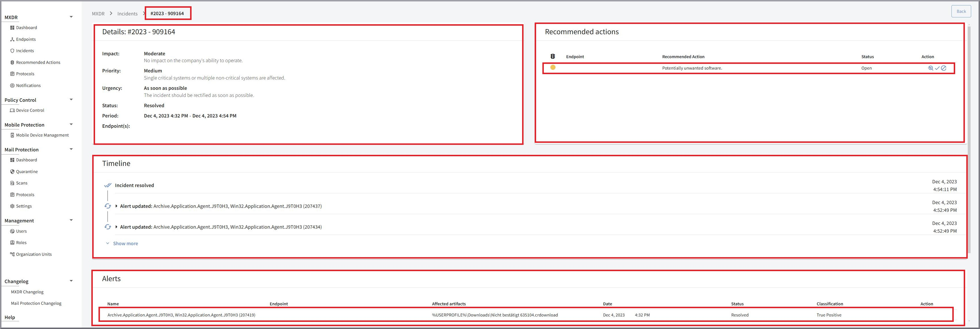This screenshot has width=980, height=329.
Task: Open the Help section in sidebar
Action: 10,317
